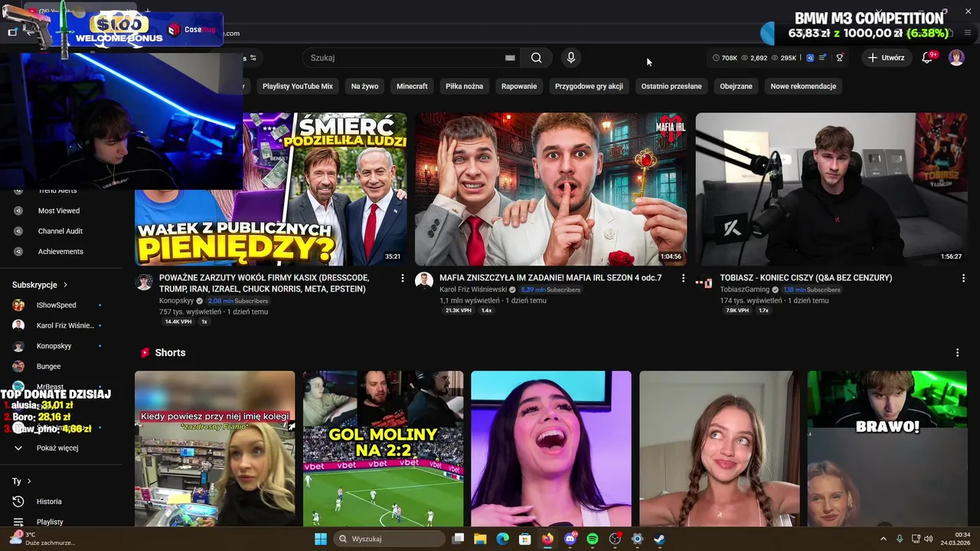Open the clock and date in taskbar
The image size is (980, 551).
point(956,539)
